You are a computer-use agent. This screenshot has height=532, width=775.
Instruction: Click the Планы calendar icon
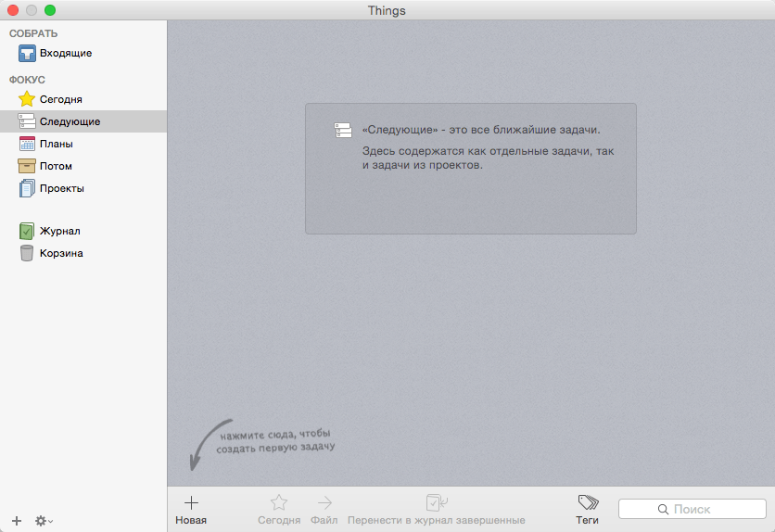tap(27, 144)
